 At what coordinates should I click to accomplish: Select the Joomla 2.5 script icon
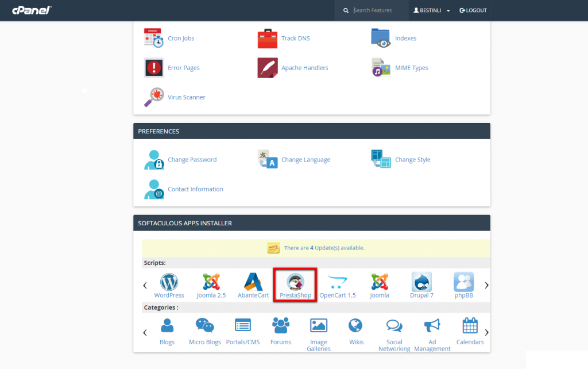tap(211, 282)
